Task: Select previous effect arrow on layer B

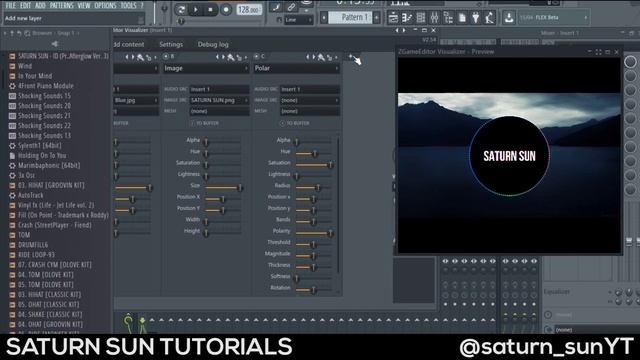Action: [x=218, y=57]
